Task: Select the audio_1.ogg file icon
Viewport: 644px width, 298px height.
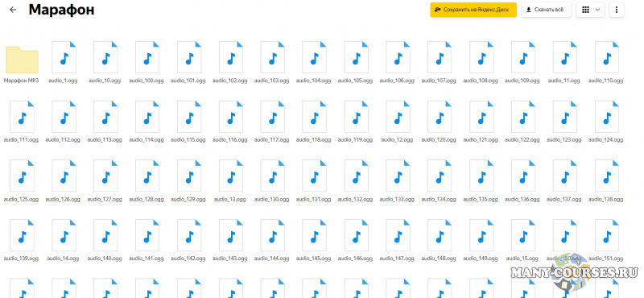Action: coord(64,57)
